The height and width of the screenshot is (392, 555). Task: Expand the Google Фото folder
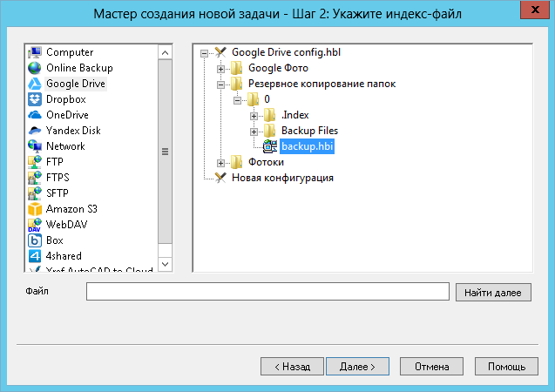[221, 69]
